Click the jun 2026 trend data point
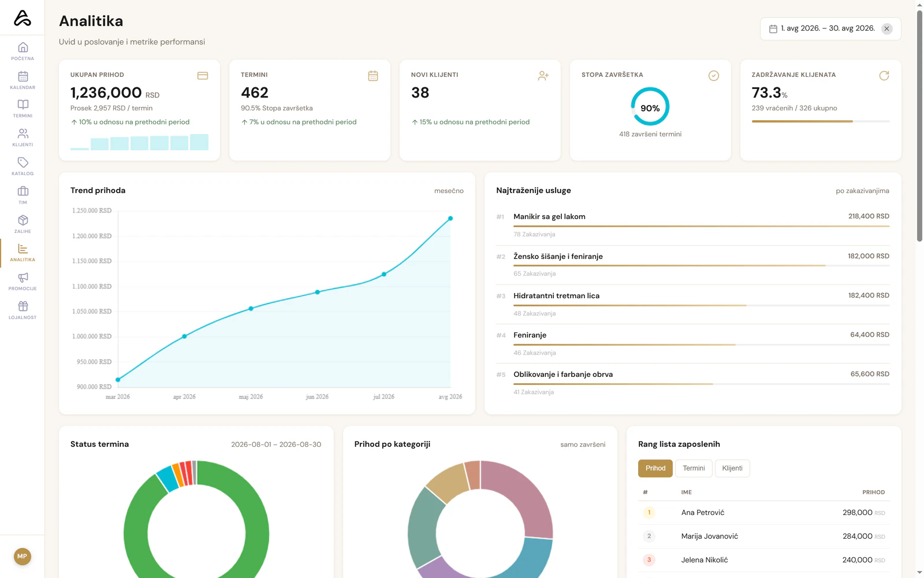The image size is (924, 578). tap(318, 292)
